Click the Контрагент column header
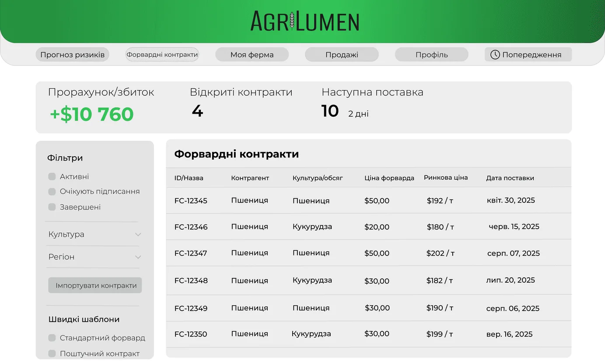Screen dimensions: 605x364 pos(250,178)
